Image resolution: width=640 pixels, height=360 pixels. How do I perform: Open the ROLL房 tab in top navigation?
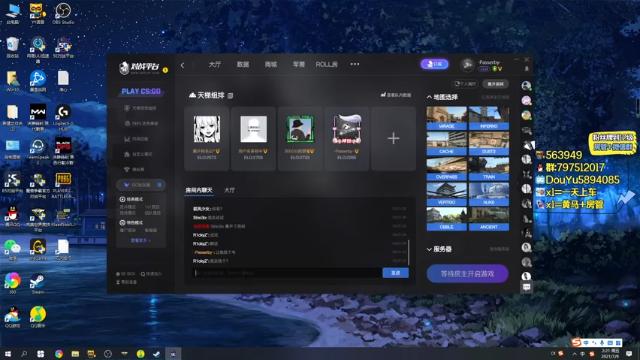coord(327,64)
